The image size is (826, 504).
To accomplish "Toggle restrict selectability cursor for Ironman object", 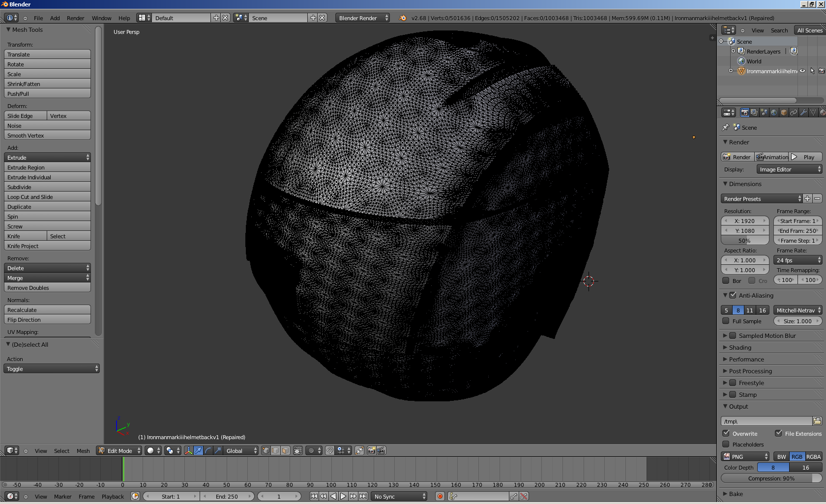I will coord(812,71).
